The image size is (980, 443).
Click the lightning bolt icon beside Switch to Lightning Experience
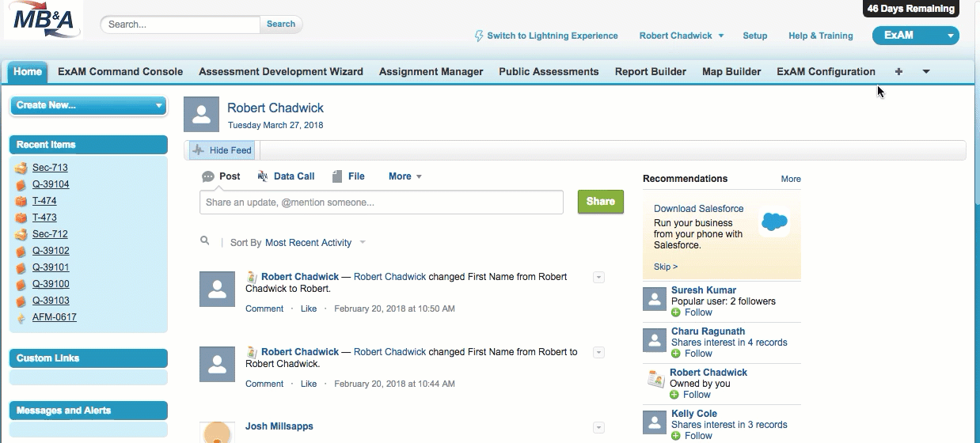point(479,36)
